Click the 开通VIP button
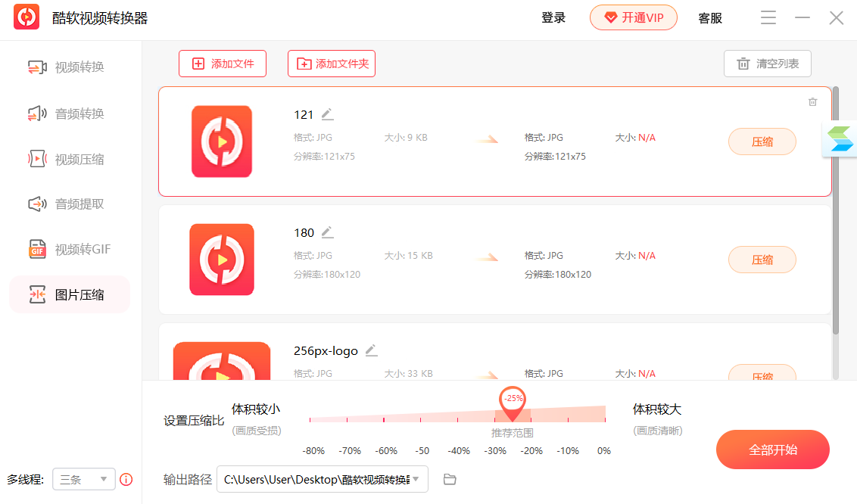 pyautogui.click(x=634, y=17)
